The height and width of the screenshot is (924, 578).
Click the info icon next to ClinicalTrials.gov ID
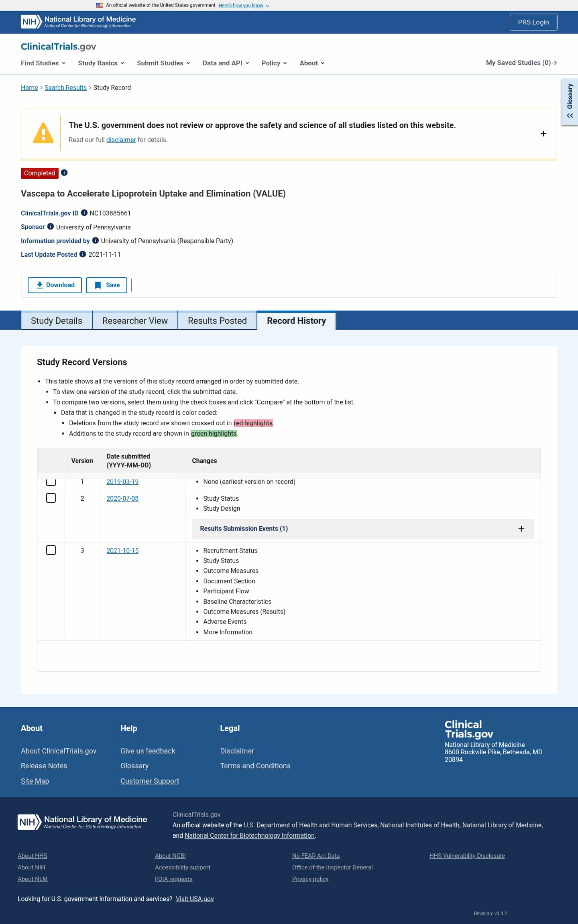click(84, 213)
